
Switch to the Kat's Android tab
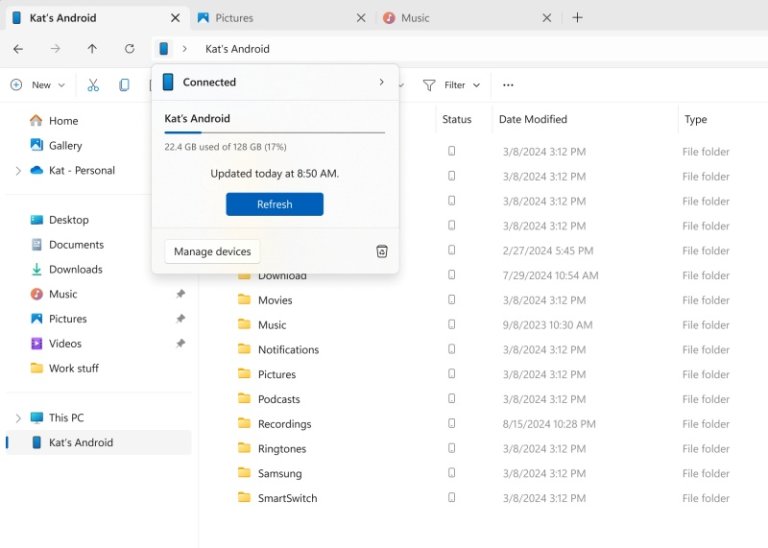(97, 18)
